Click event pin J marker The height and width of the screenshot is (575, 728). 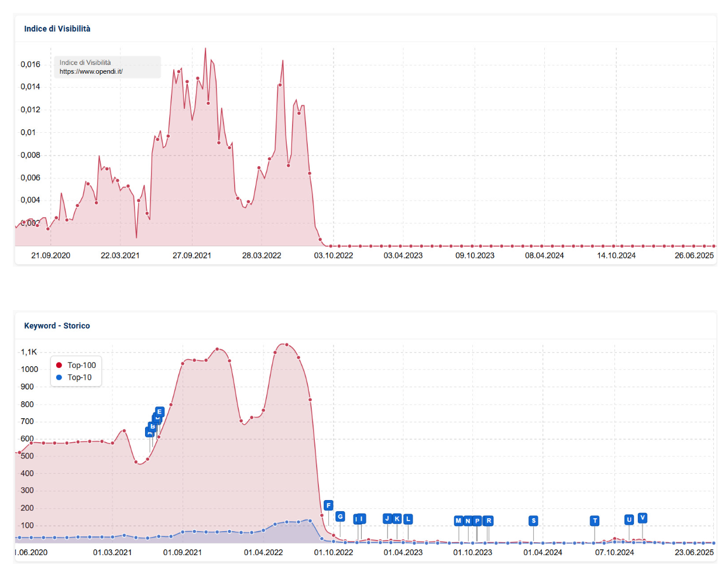(x=387, y=519)
